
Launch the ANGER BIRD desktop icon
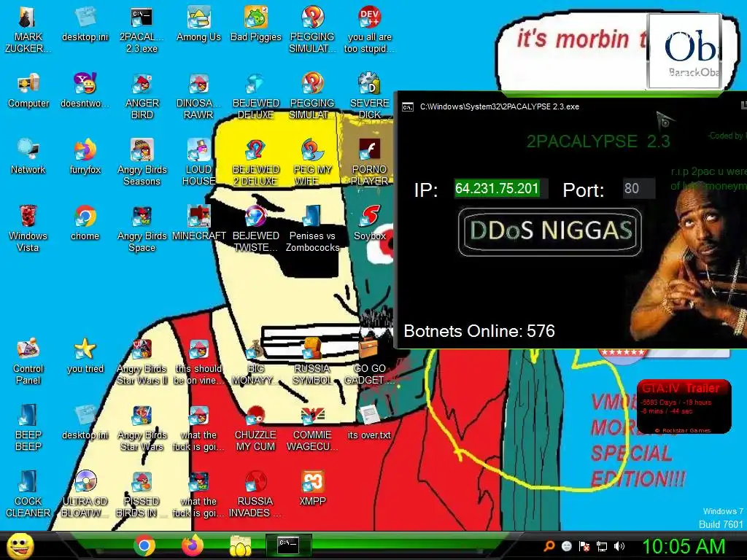point(142,96)
